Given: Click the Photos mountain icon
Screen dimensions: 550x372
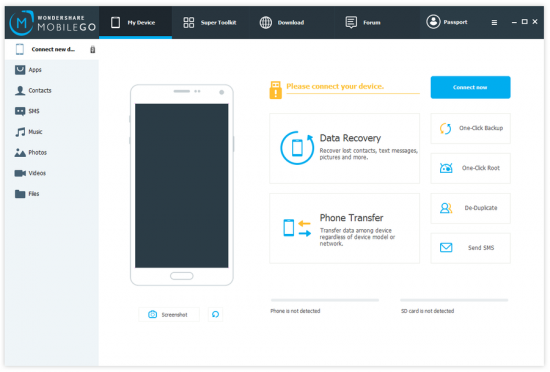Looking at the screenshot, I should (20, 153).
